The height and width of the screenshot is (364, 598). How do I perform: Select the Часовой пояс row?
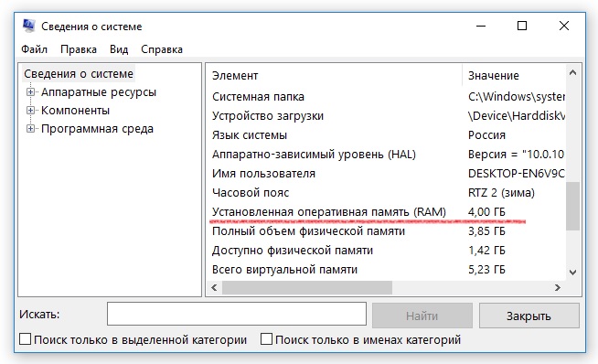click(x=387, y=193)
